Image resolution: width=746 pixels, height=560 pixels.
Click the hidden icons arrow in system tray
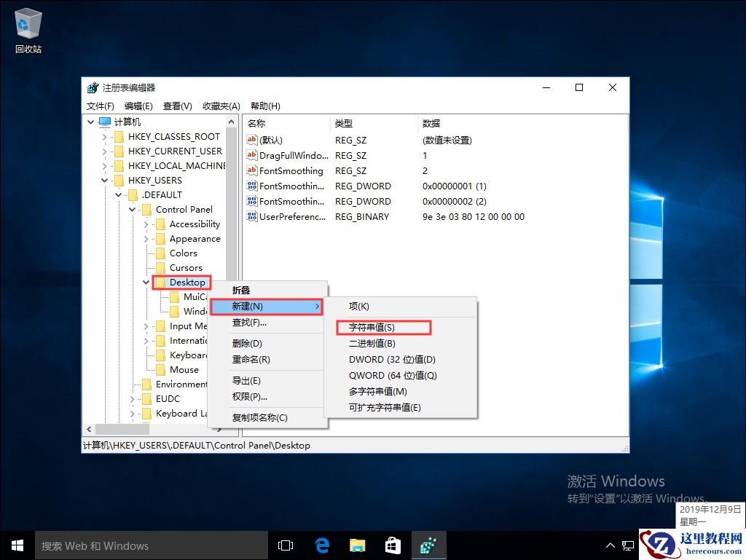[x=610, y=545]
